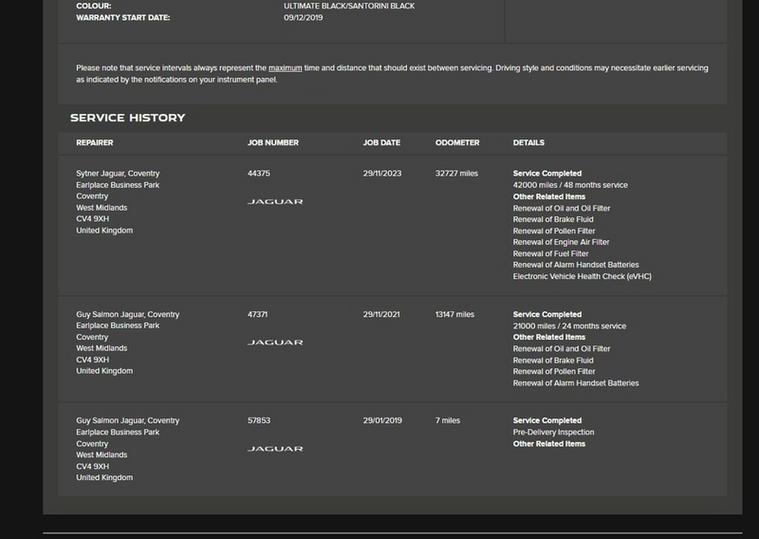Click the Service History section heading
759x539 pixels.
(127, 118)
